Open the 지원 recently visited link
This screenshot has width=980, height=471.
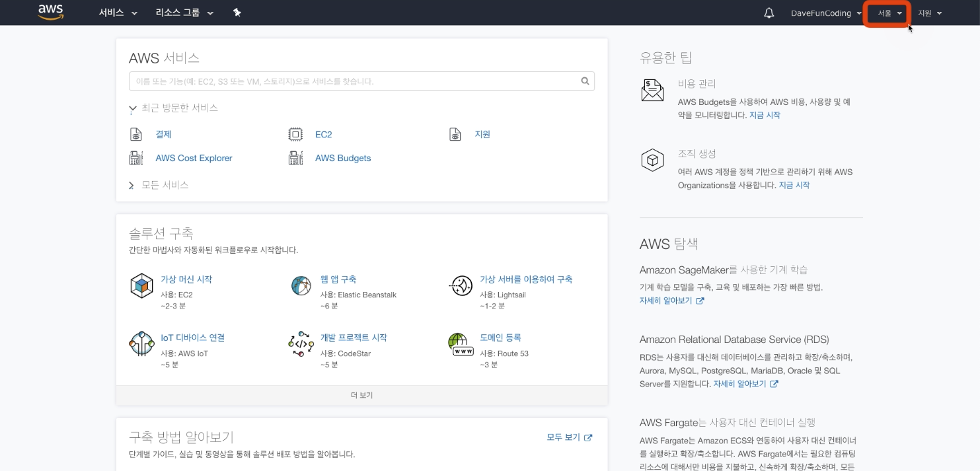[x=482, y=134]
